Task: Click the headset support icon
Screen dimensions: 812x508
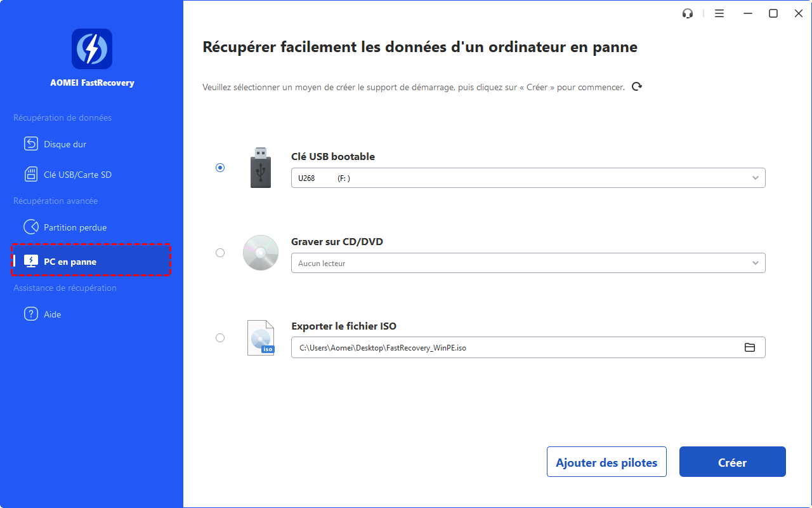Action: click(688, 13)
